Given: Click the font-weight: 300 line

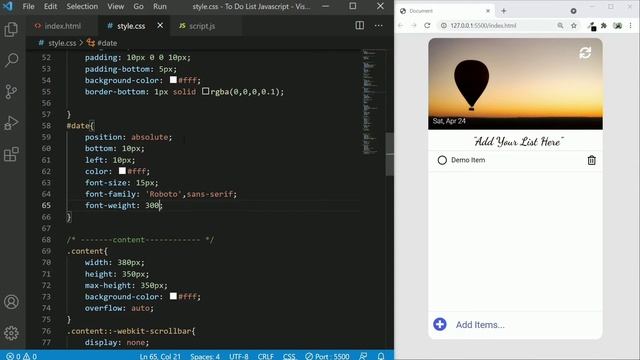Looking at the screenshot, I should pos(124,205).
